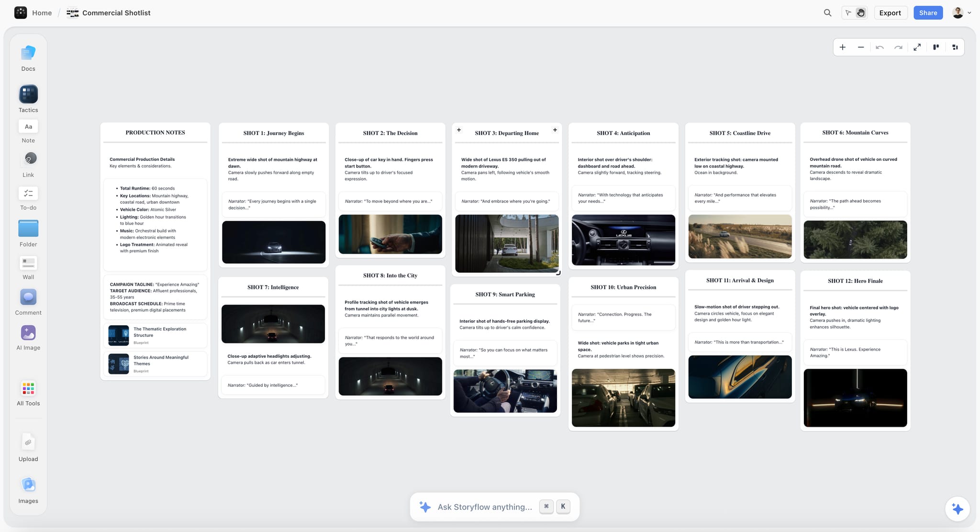Open the AI assistant sparkle button
Image resolution: width=980 pixels, height=532 pixels.
pyautogui.click(x=958, y=509)
